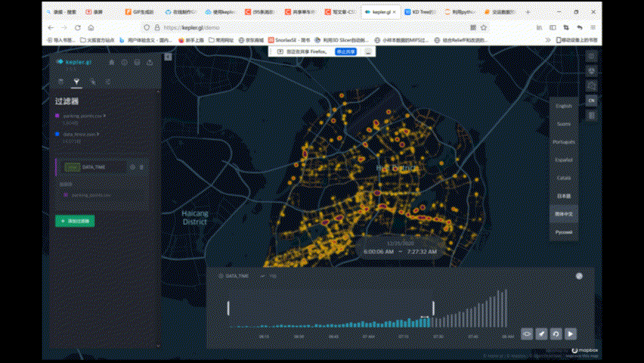Image resolution: width=644 pixels, height=363 pixels.
Task: Open the Base map settings tab
Action: (x=107, y=82)
